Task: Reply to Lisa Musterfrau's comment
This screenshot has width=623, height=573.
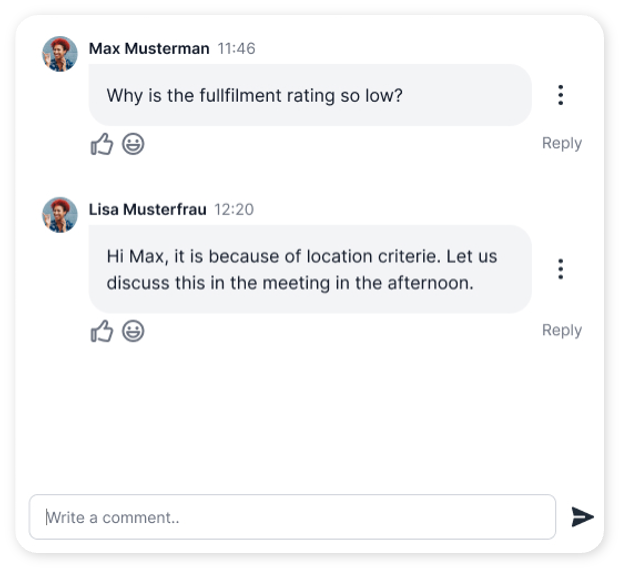Action: (561, 330)
